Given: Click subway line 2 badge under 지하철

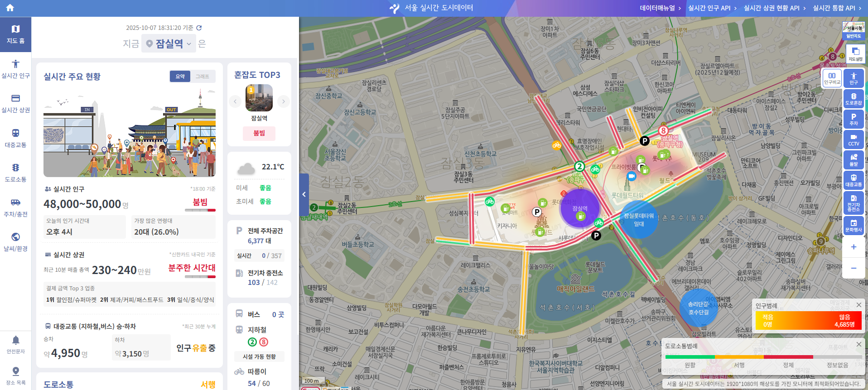Looking at the screenshot, I should click(x=252, y=342).
